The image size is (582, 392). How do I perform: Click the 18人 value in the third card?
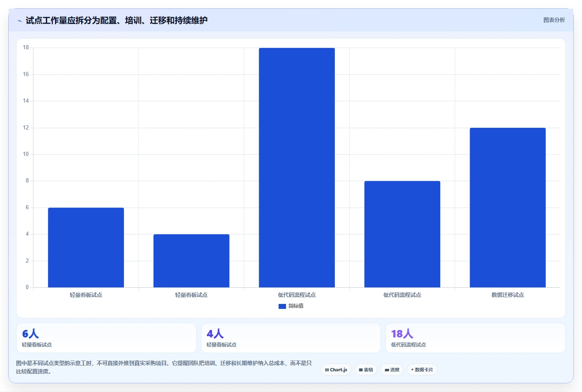tap(402, 334)
